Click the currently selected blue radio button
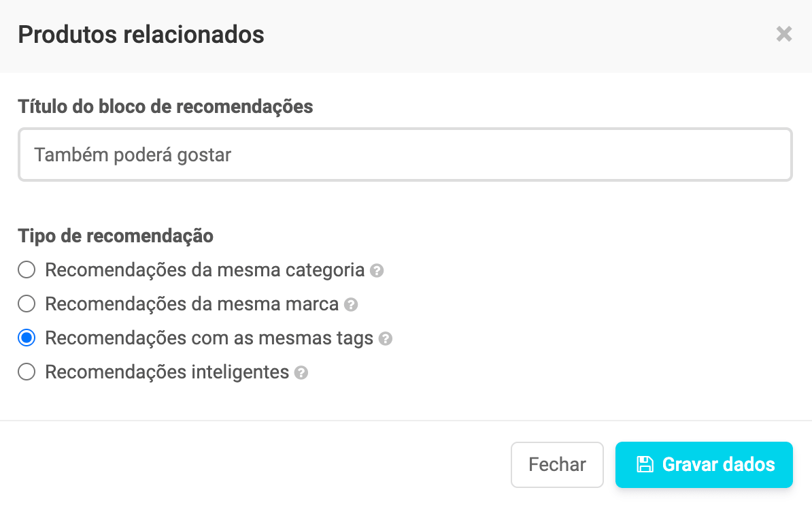 [26, 338]
